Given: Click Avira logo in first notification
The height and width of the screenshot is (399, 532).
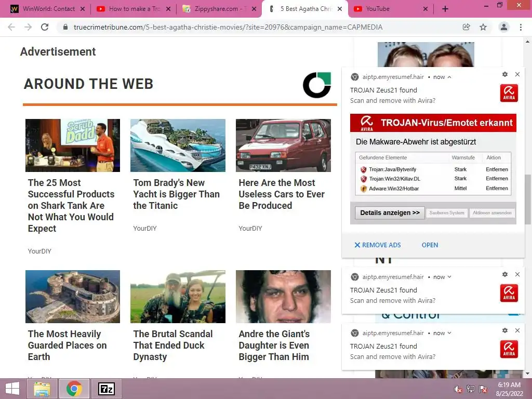Looking at the screenshot, I should [509, 94].
